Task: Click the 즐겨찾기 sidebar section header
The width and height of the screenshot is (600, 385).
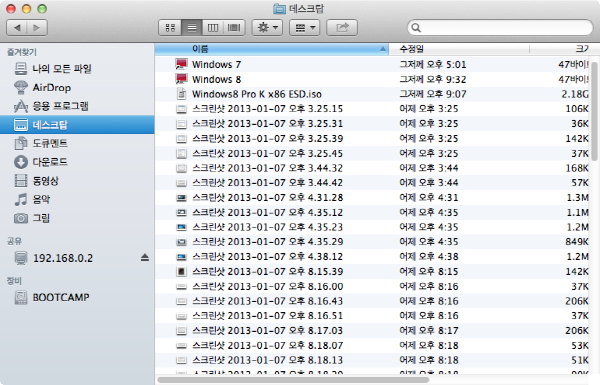Action: coord(22,52)
